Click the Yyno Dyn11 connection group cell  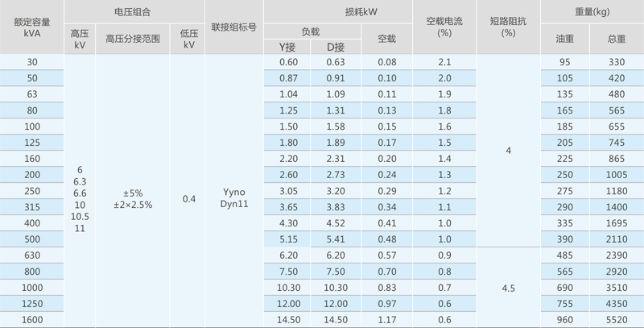point(233,198)
